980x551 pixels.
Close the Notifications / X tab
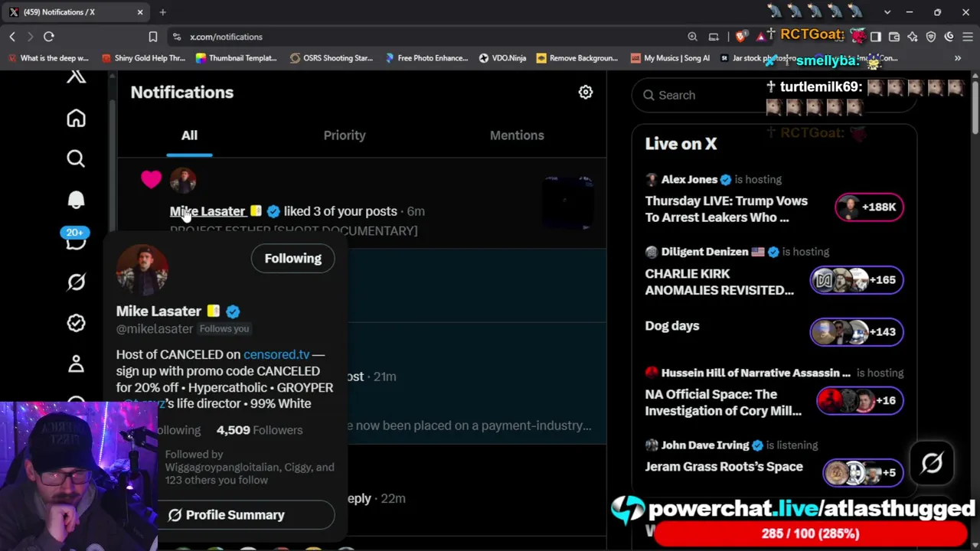pos(140,12)
